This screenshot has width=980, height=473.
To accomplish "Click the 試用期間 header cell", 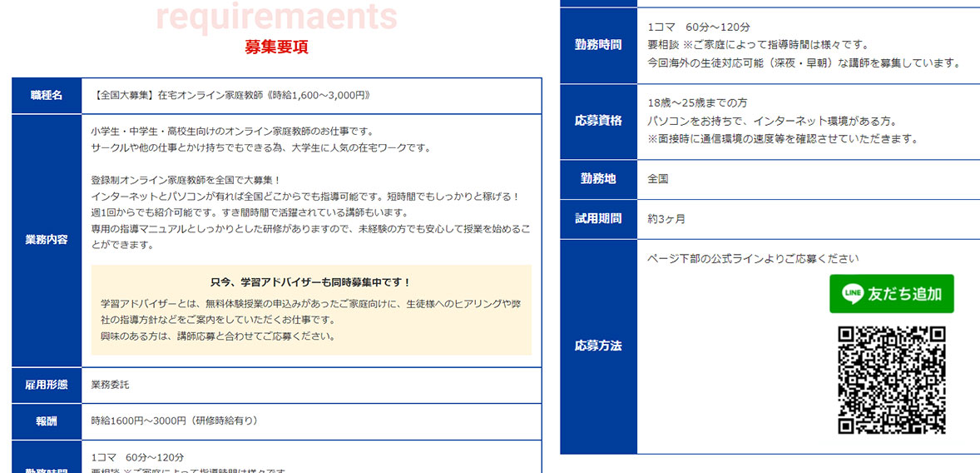I will pyautogui.click(x=598, y=219).
